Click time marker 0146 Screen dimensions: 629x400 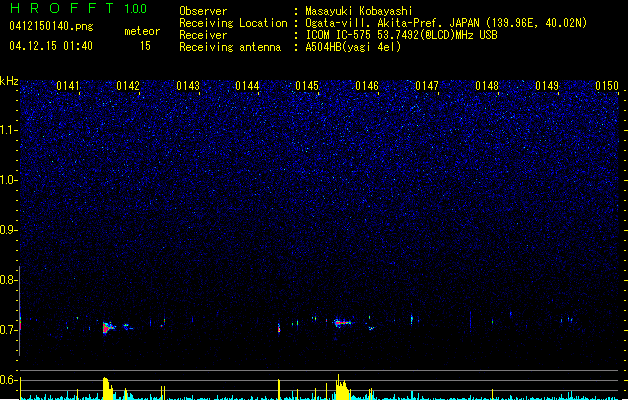pyautogui.click(x=367, y=86)
